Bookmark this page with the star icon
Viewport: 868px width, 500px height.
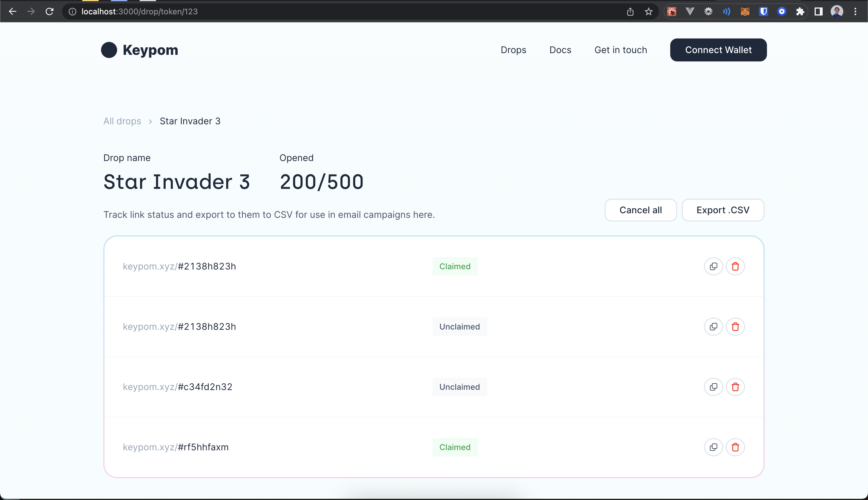pos(648,11)
